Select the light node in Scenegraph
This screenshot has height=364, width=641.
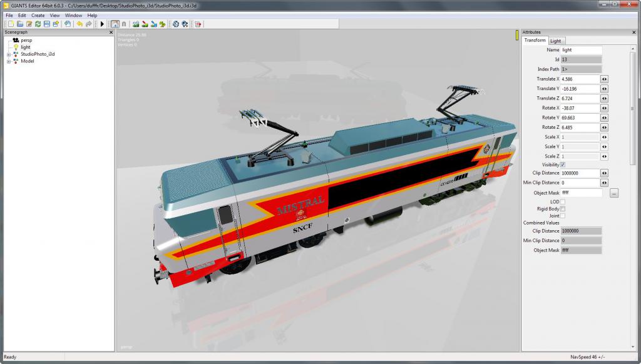[25, 48]
